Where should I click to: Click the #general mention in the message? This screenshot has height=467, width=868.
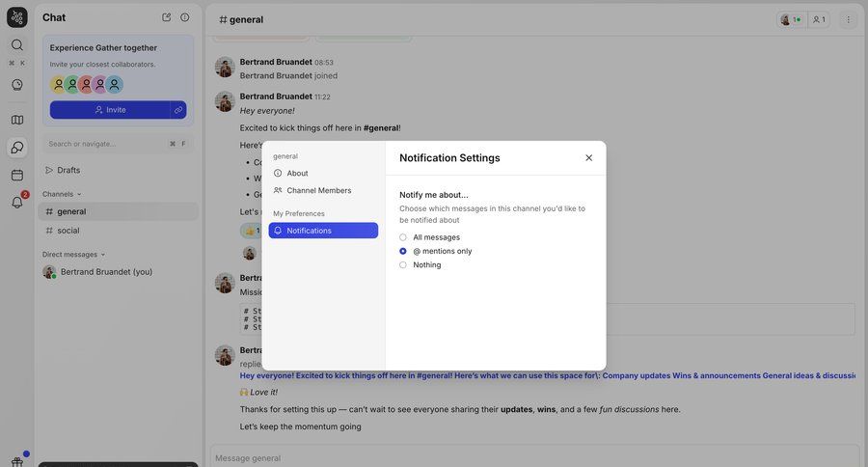point(381,128)
